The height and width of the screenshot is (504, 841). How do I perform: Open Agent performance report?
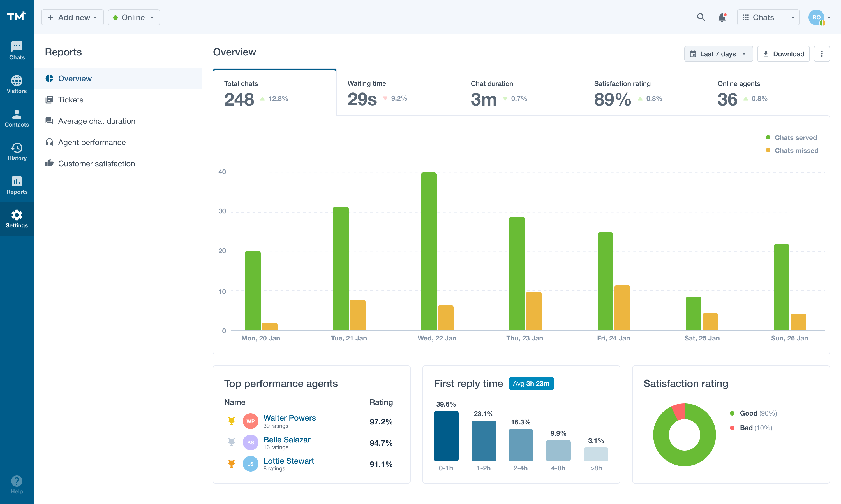92,142
